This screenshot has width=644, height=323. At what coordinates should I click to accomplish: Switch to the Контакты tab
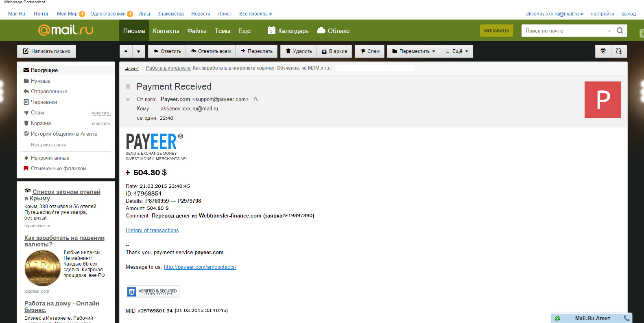(166, 31)
